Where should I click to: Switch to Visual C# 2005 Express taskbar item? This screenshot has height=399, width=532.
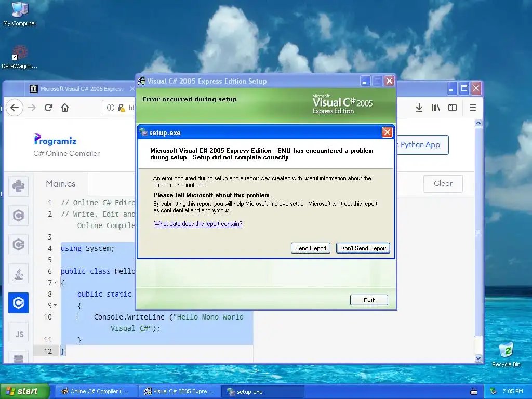[180, 391]
